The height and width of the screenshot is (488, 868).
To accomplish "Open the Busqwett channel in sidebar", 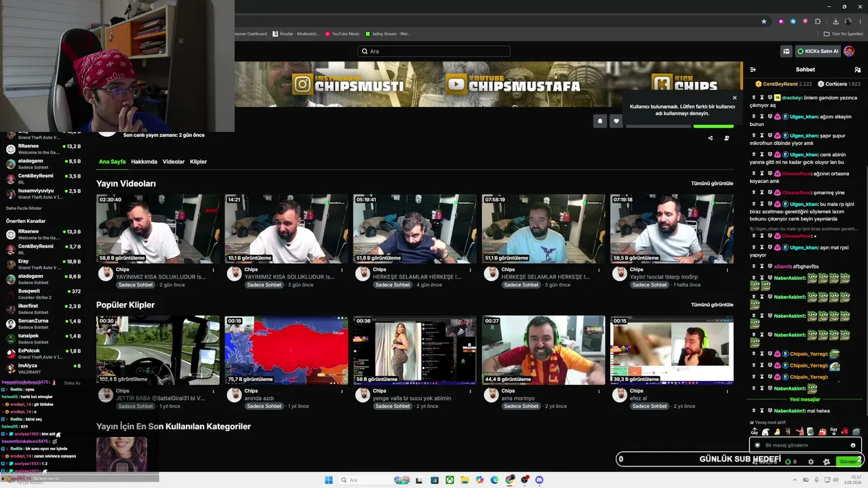I will click(43, 293).
